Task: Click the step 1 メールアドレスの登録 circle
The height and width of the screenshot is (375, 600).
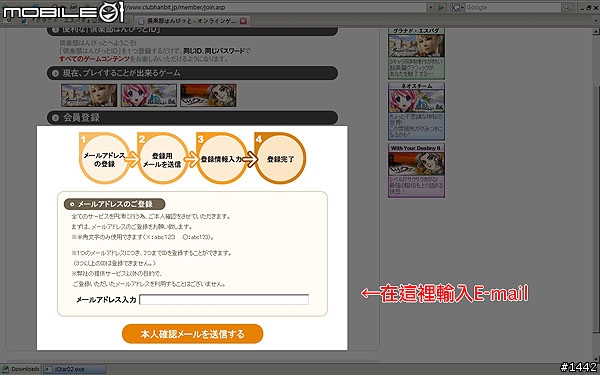Action: (104, 158)
